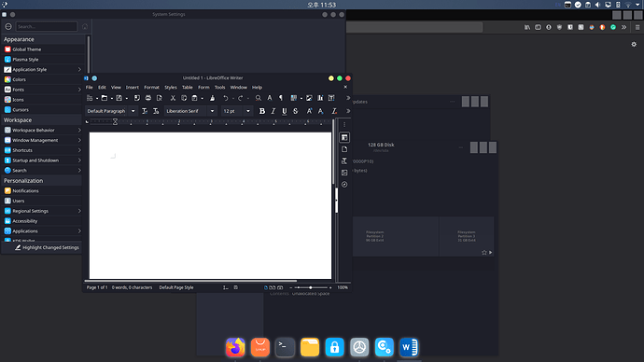
Task: Toggle Italic formatting
Action: click(x=273, y=111)
